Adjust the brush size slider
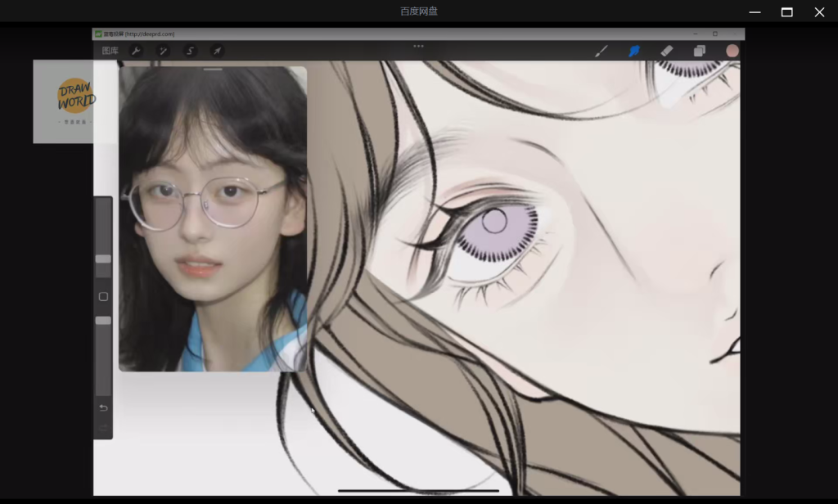Viewport: 838px width, 504px height. point(103,259)
